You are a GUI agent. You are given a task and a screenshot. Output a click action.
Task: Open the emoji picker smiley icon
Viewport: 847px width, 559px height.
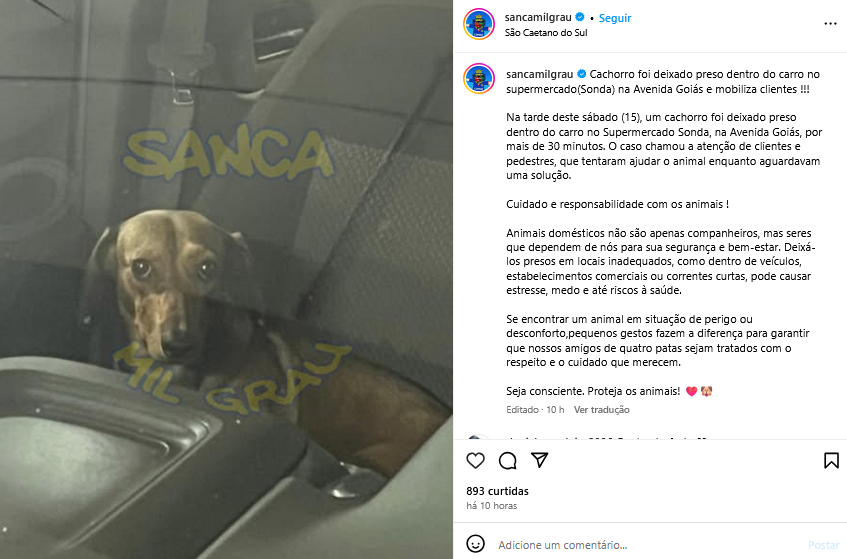tap(475, 544)
